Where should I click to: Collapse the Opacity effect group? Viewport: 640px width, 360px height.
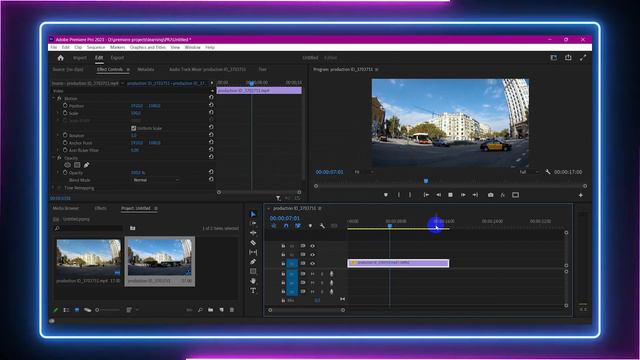(53, 158)
